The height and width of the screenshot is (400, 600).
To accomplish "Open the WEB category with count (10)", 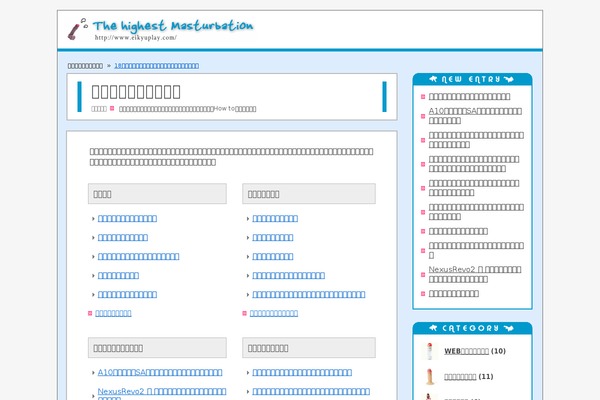I will pos(466,351).
